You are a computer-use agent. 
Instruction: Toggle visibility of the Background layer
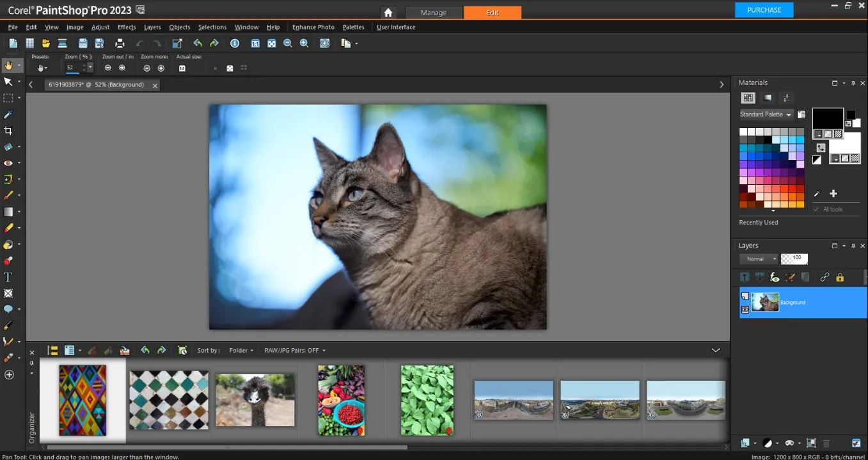point(745,310)
